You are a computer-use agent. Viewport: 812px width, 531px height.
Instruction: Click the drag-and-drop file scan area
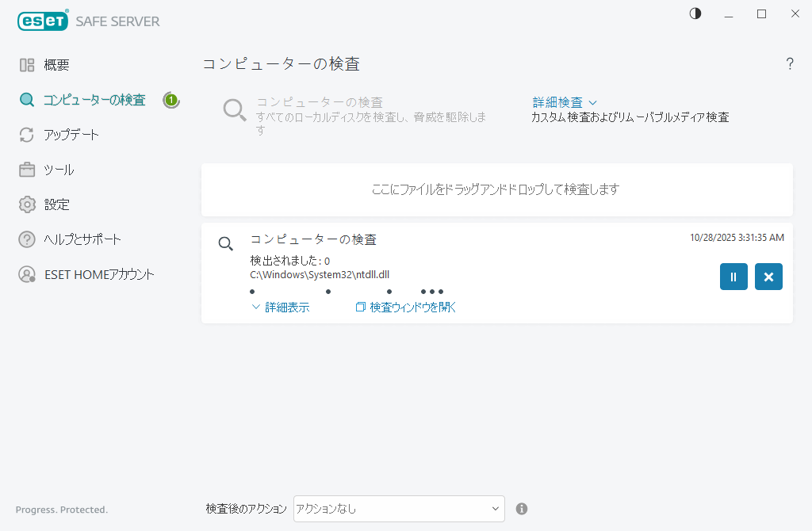click(x=497, y=189)
